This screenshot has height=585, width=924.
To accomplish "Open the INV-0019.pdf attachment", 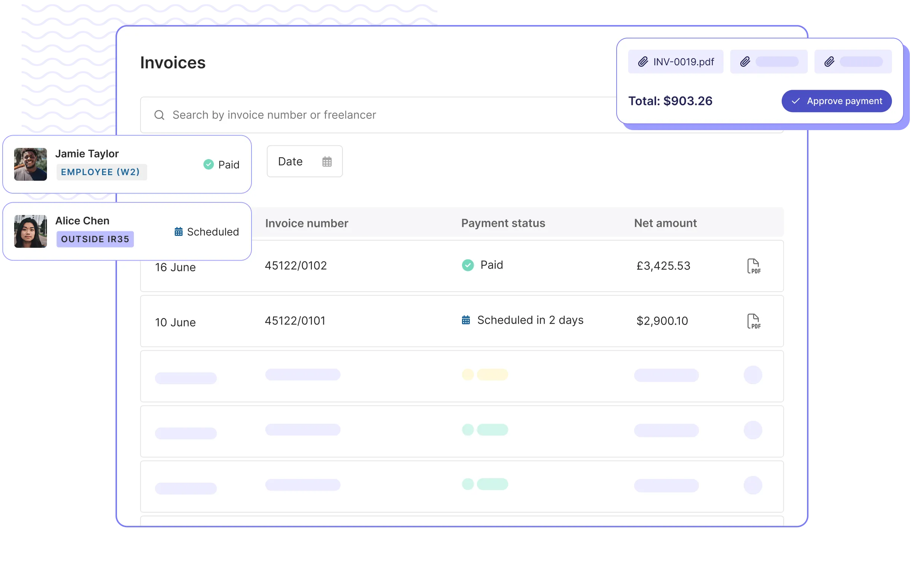I will (x=683, y=62).
